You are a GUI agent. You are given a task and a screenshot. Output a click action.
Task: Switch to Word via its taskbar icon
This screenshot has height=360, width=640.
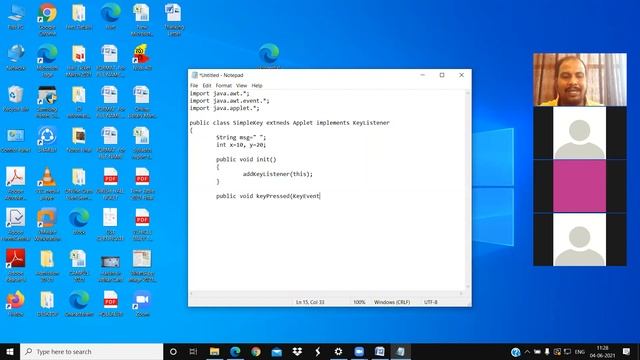(380, 351)
